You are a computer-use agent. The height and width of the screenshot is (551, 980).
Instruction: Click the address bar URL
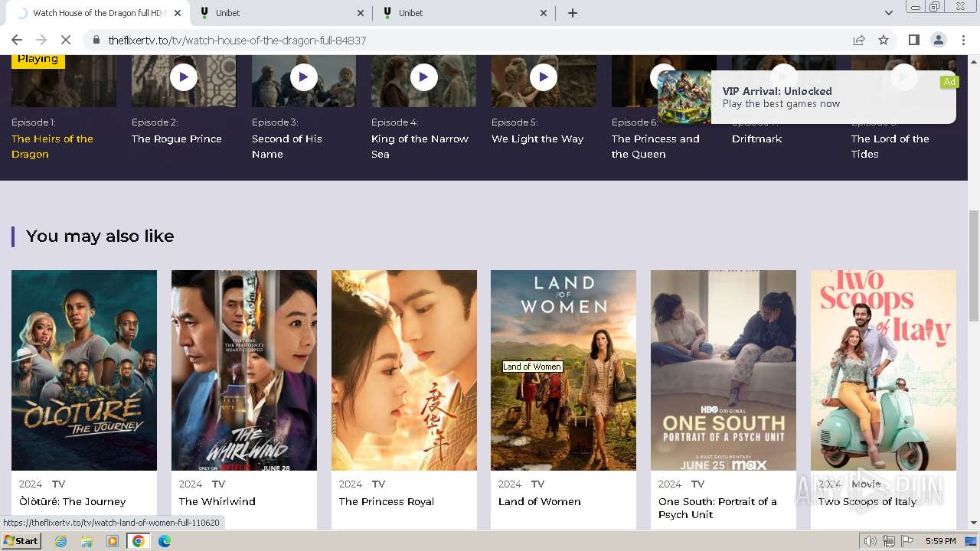(237, 40)
